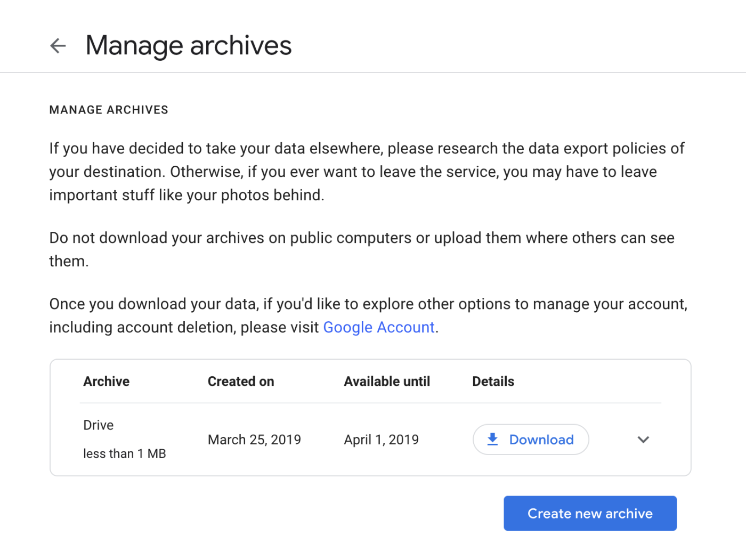This screenshot has width=746, height=560.
Task: Click the Details column header
Action: (493, 382)
